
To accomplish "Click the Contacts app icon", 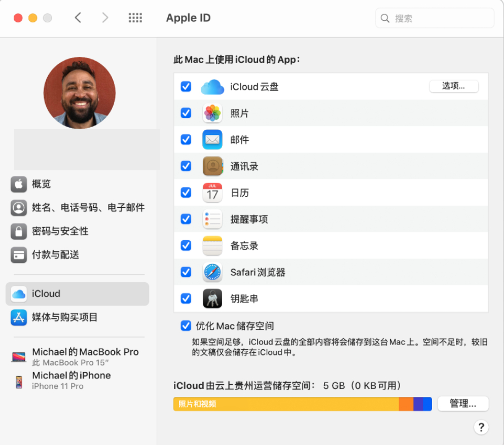I will [212, 166].
